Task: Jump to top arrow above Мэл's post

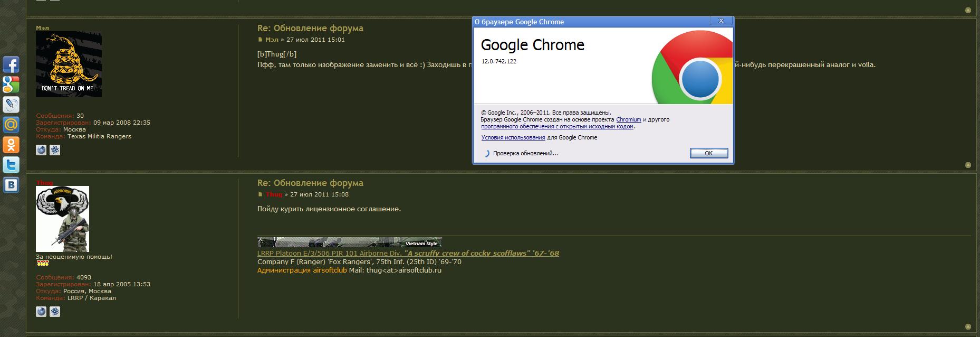Action: 968,10
